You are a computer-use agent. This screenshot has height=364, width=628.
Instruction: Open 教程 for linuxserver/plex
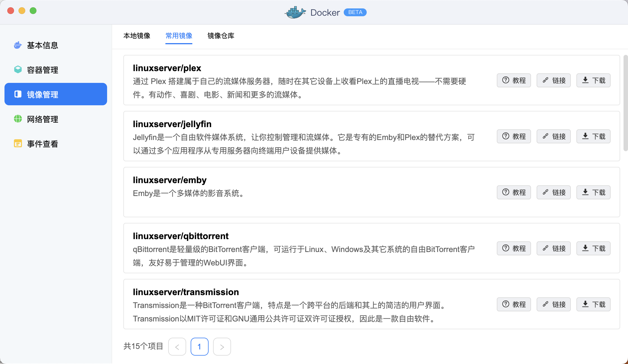514,80
